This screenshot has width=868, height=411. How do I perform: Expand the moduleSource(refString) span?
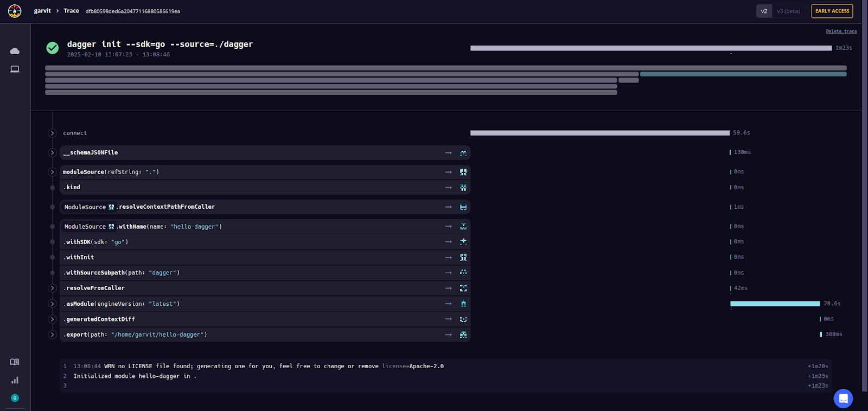click(x=53, y=172)
